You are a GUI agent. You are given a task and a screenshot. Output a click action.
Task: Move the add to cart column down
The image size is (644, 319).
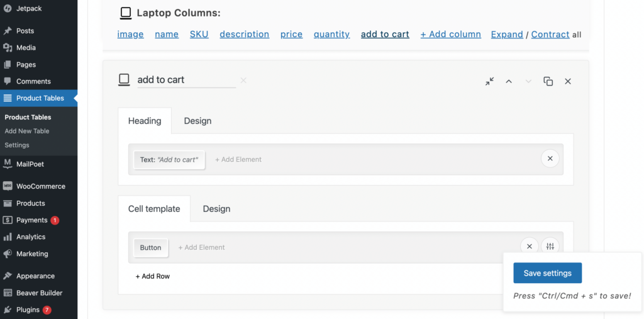pyautogui.click(x=528, y=81)
